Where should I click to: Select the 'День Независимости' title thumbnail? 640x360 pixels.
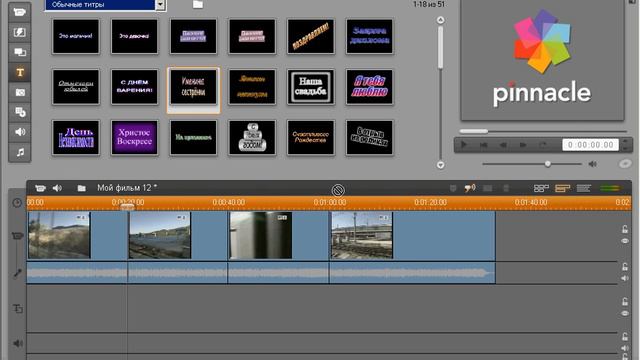(76, 138)
